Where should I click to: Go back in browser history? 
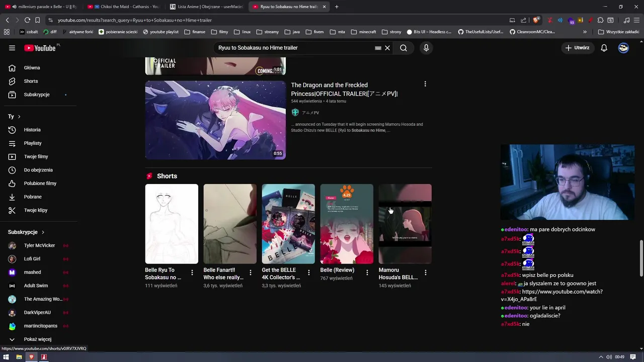7,20
